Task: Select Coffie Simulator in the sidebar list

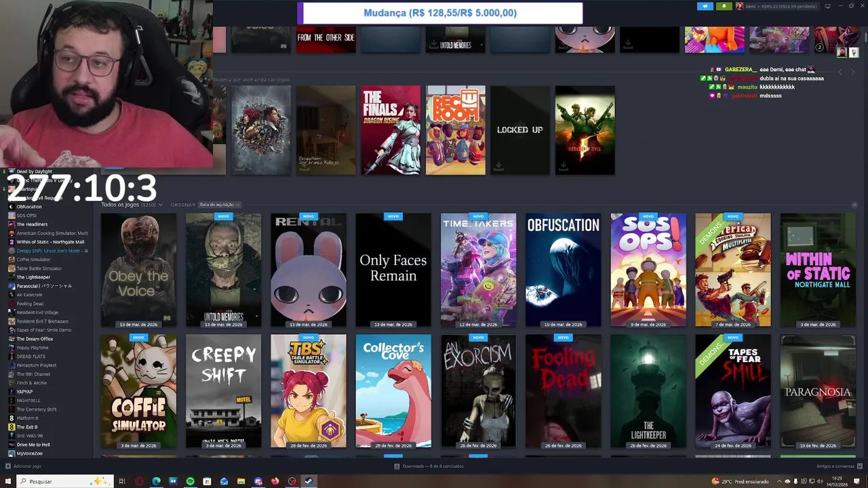Action: click(33, 260)
